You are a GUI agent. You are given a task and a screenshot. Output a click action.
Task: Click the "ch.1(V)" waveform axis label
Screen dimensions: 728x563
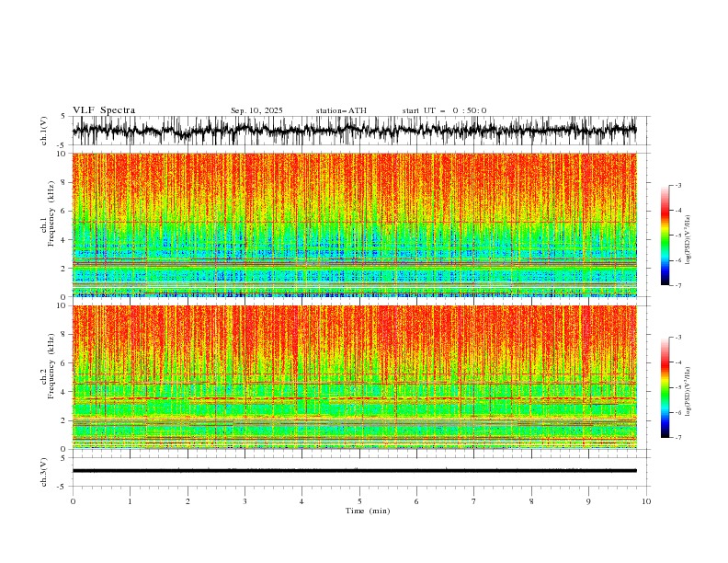pos(44,131)
